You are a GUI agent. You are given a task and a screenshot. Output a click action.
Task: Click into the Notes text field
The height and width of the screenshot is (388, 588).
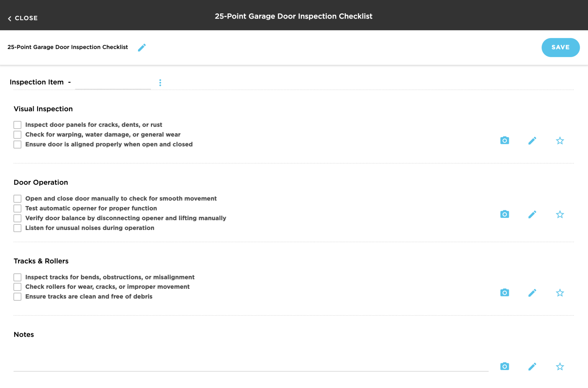(251, 364)
